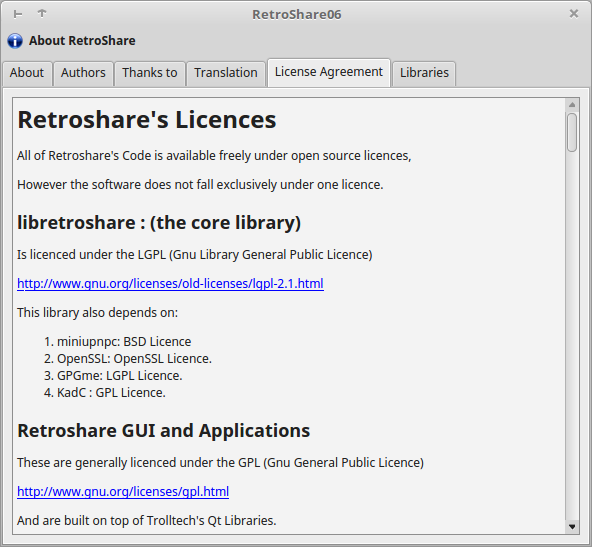Open the Libraries tab

coord(424,73)
